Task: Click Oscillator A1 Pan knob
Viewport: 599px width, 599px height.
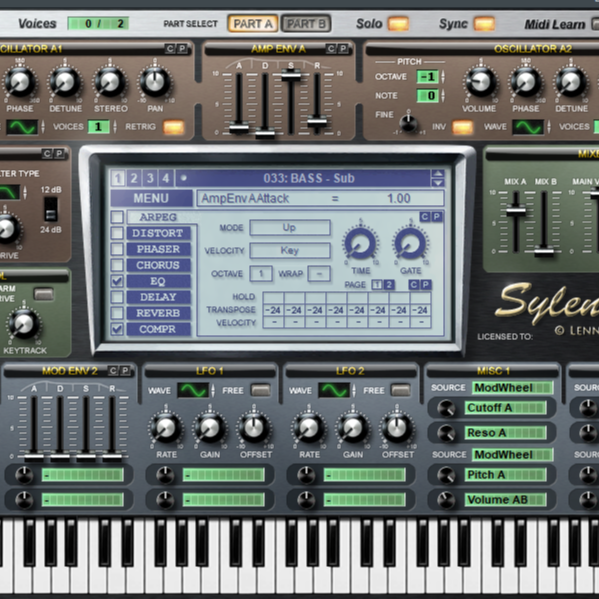Action: [x=155, y=82]
